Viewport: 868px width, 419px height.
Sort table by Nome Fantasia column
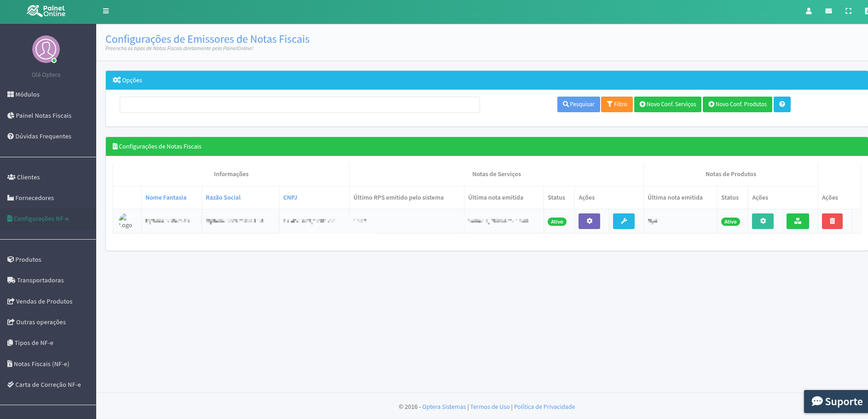click(166, 198)
